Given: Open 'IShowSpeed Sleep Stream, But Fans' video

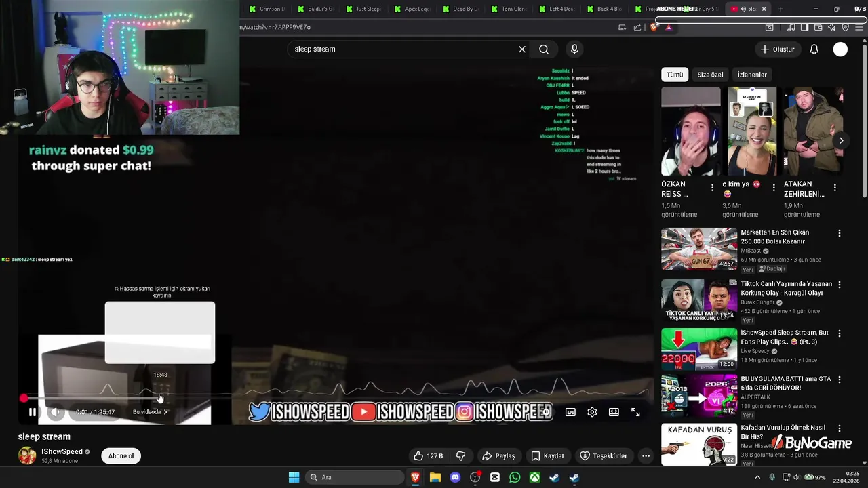Looking at the screenshot, I should [x=699, y=349].
